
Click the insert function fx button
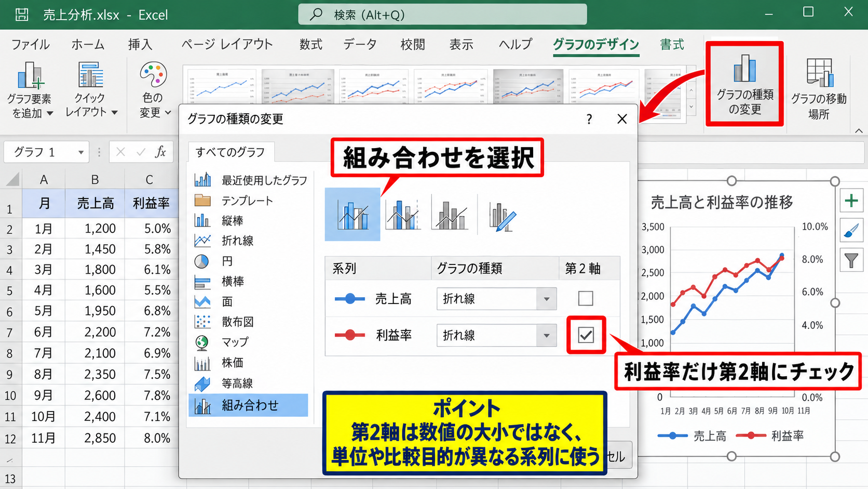160,152
